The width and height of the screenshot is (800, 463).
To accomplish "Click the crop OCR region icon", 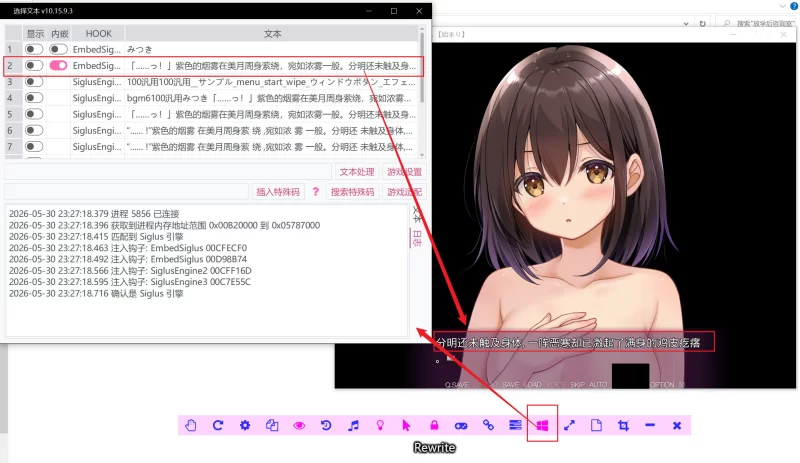I will (x=623, y=425).
